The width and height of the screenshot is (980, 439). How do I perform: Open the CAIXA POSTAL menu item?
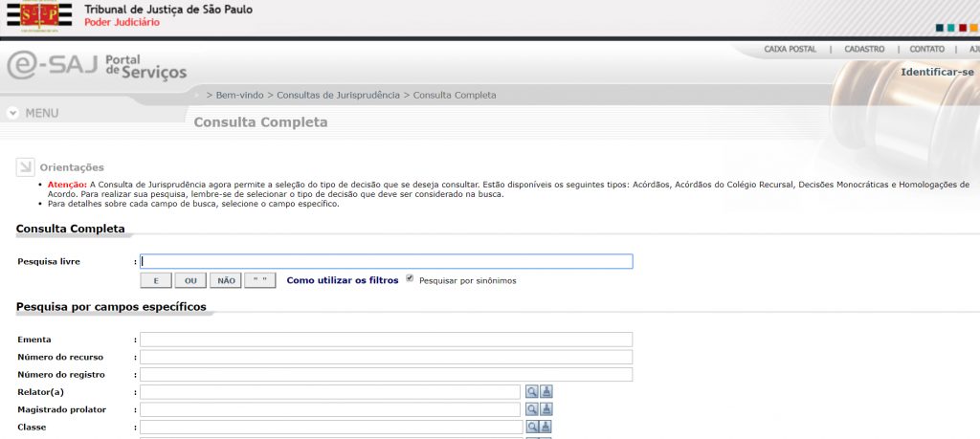790,49
